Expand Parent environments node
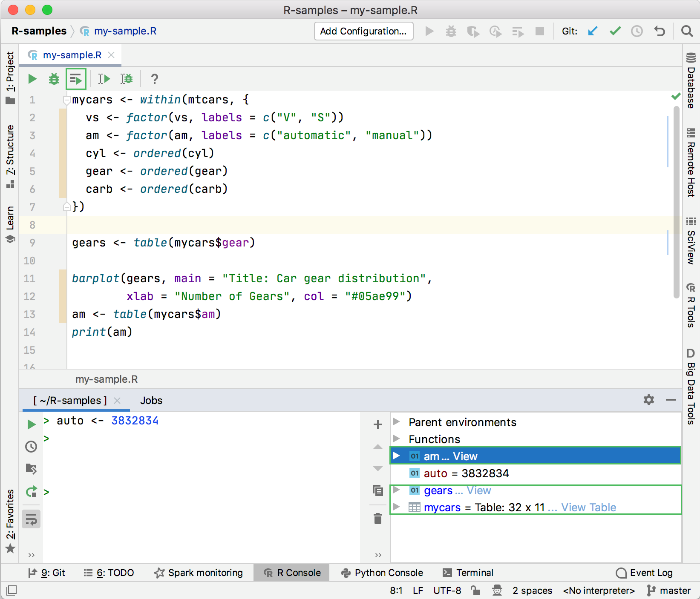This screenshot has height=599, width=700. pyautogui.click(x=397, y=422)
